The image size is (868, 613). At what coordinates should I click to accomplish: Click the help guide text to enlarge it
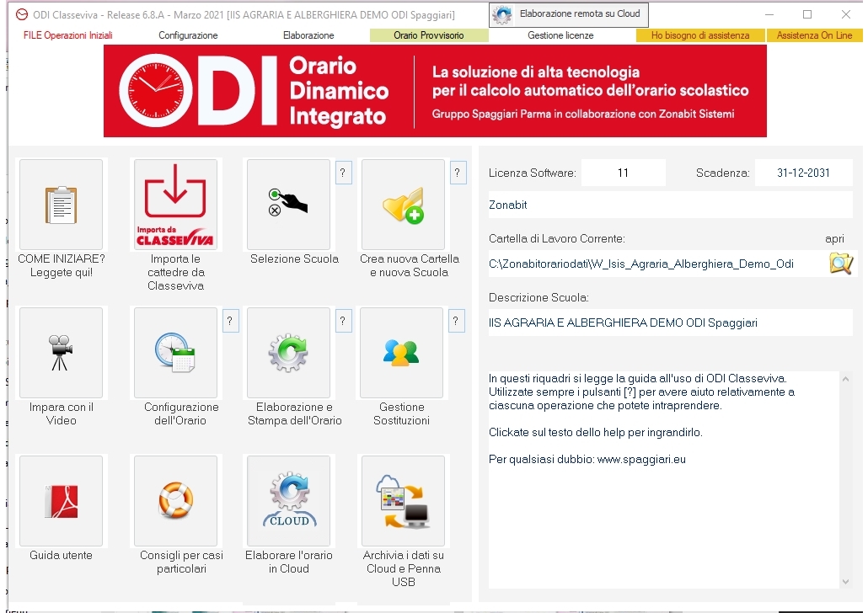[663, 480]
